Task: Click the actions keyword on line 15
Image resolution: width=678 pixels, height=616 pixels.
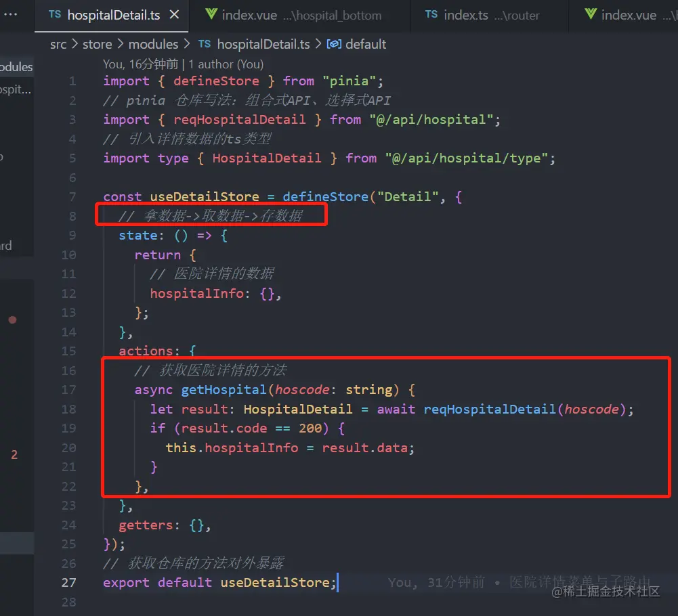Action: [x=146, y=351]
